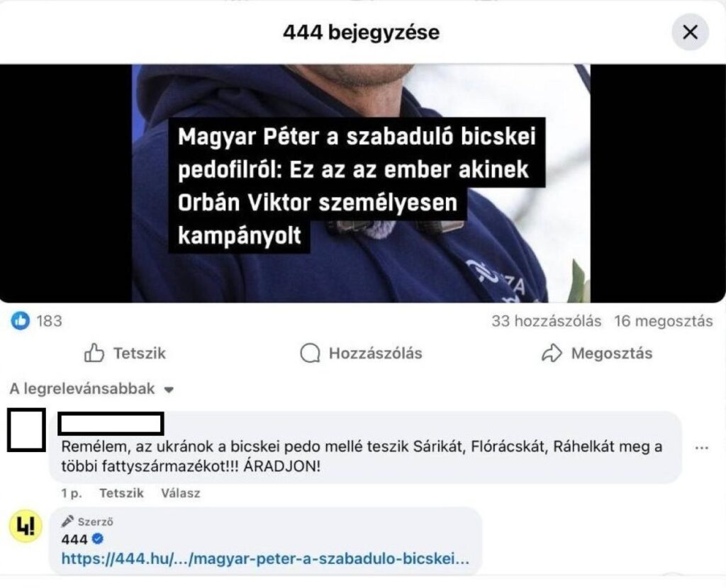This screenshot has height=588, width=726.
Task: Click the speech bubble Hozzászólás icon
Action: pyautogui.click(x=310, y=354)
